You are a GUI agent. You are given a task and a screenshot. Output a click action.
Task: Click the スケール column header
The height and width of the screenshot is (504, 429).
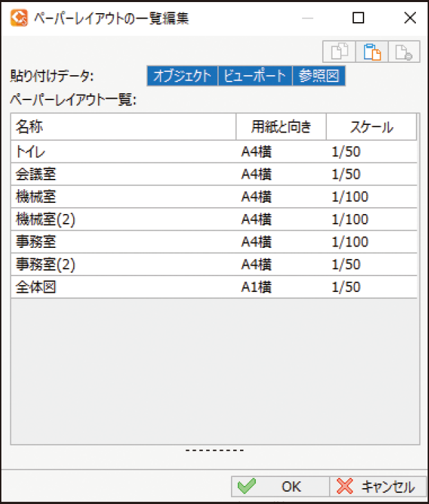(371, 127)
